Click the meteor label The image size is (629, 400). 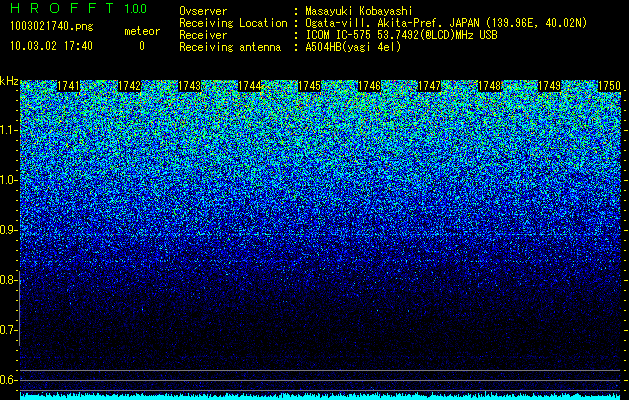[x=142, y=31]
